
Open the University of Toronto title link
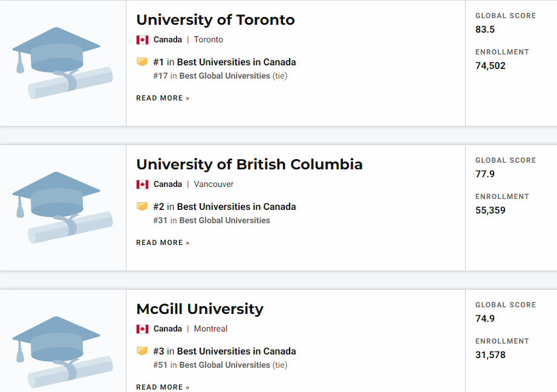[216, 20]
